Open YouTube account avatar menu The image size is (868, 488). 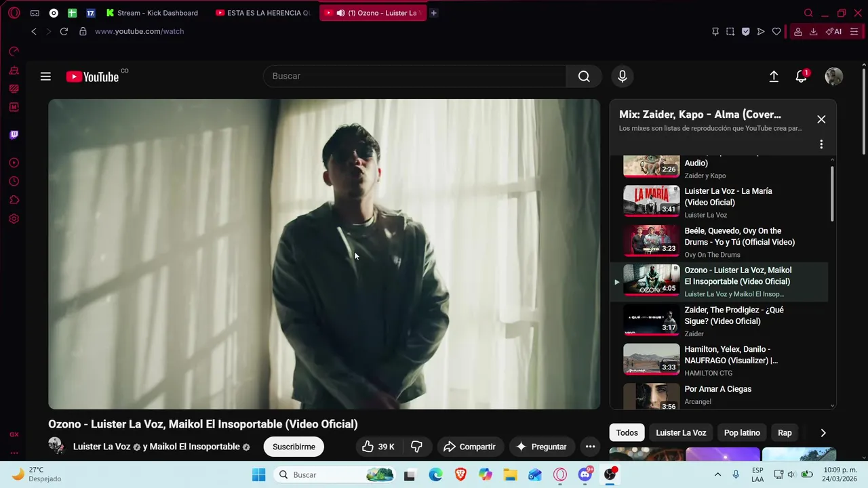pos(833,77)
